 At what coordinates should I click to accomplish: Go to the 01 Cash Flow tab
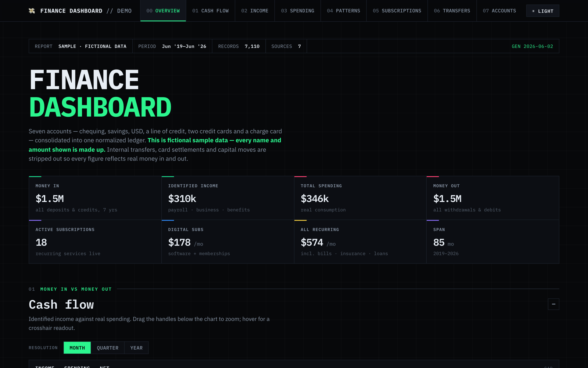point(211,11)
